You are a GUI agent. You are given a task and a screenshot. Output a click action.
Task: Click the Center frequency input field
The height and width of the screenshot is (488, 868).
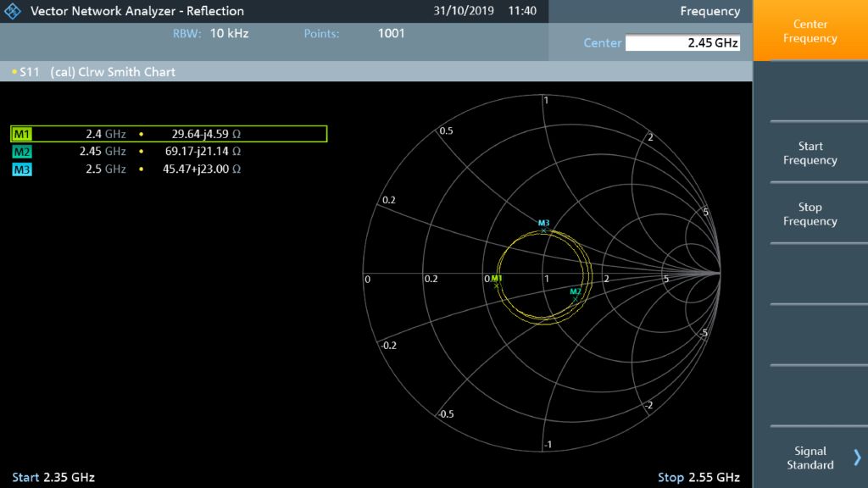click(682, 43)
